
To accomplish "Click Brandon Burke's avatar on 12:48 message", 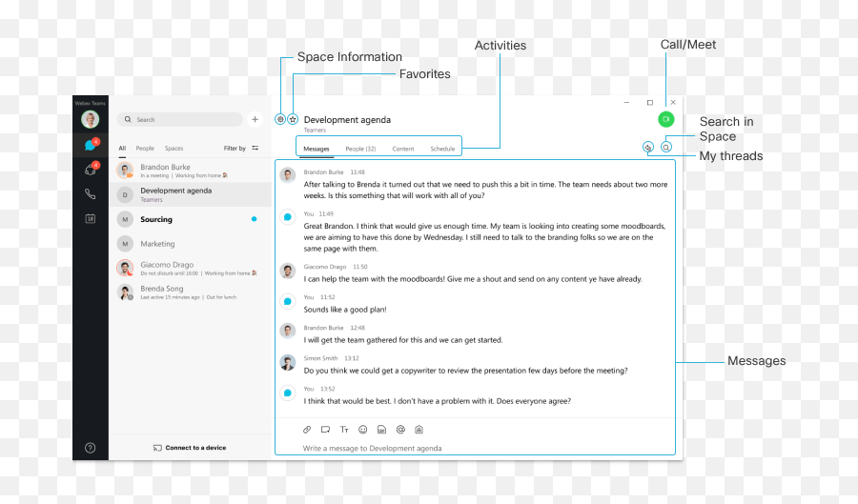I will click(288, 332).
